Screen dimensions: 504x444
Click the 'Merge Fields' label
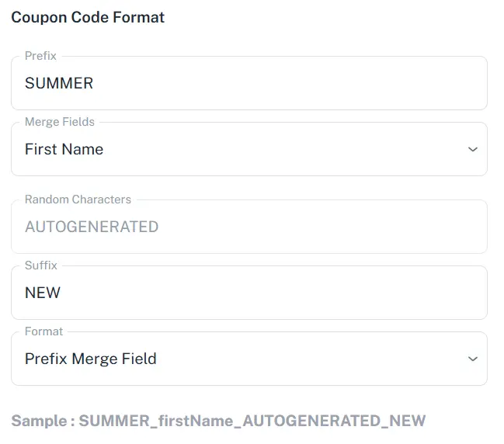tap(60, 122)
